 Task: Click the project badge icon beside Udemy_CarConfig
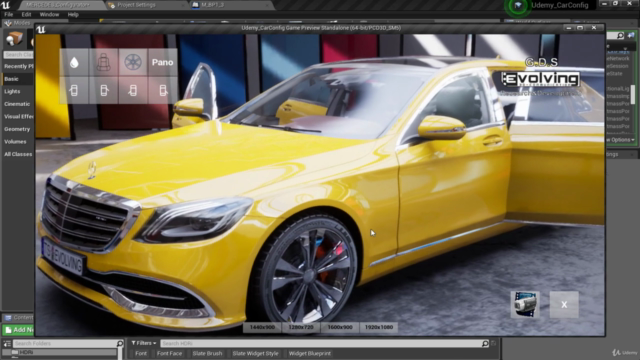click(518, 5)
